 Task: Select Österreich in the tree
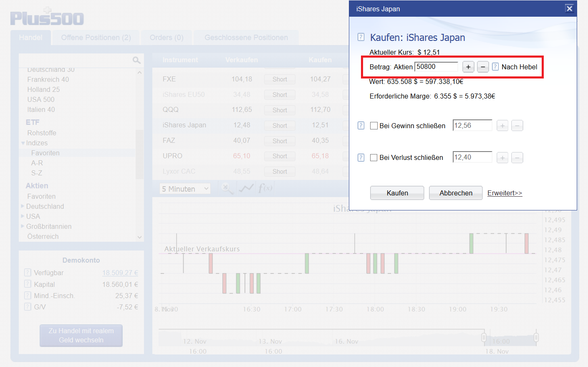[x=43, y=236]
